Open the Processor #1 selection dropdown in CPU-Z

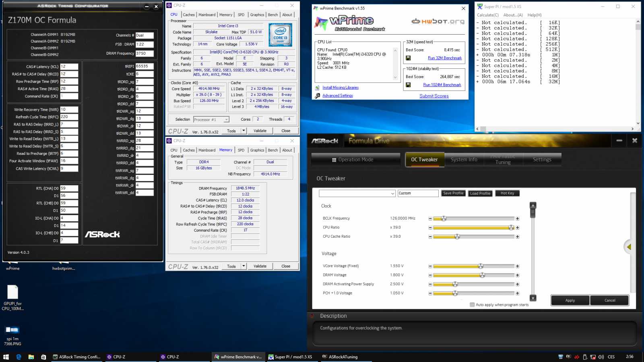click(x=211, y=119)
